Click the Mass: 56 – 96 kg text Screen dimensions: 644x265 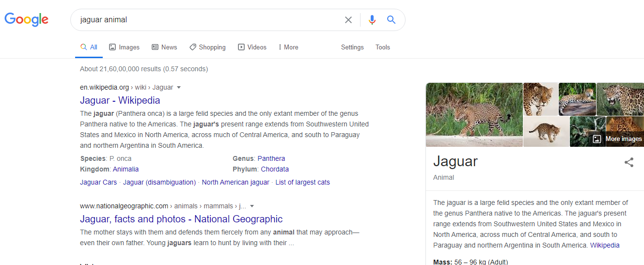pyautogui.click(x=471, y=262)
